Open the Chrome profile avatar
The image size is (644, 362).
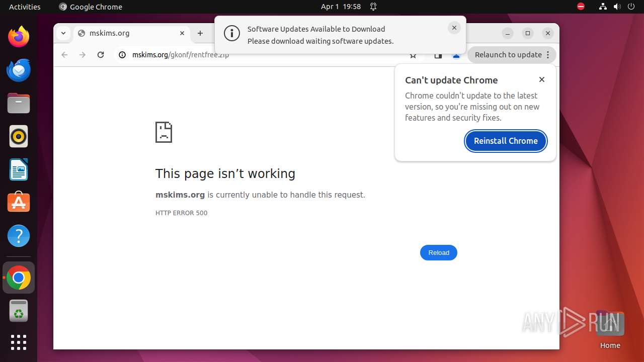pyautogui.click(x=456, y=55)
